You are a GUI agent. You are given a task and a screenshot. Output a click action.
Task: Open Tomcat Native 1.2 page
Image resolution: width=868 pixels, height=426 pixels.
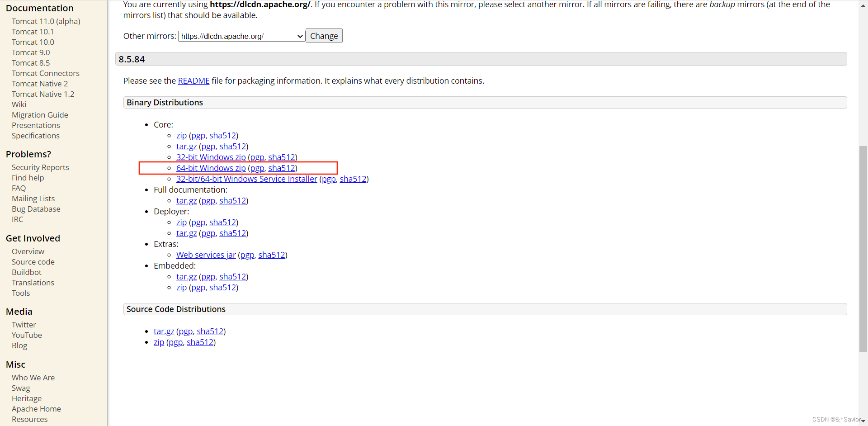point(43,94)
